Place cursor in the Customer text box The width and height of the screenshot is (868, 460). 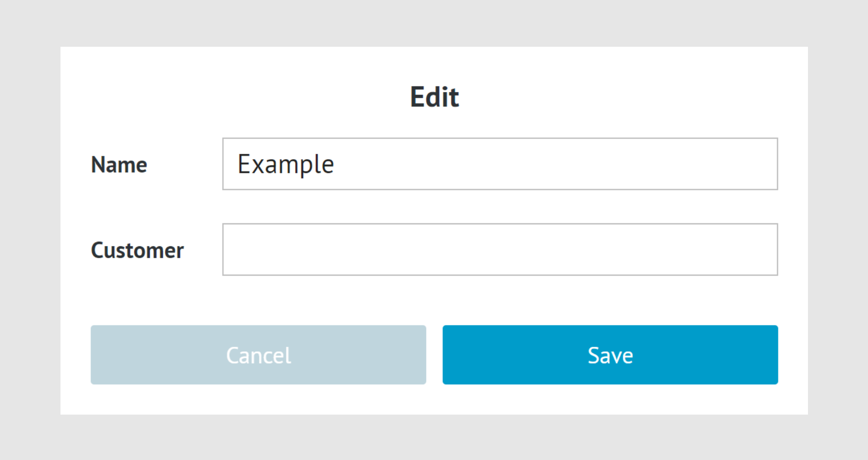(x=500, y=249)
